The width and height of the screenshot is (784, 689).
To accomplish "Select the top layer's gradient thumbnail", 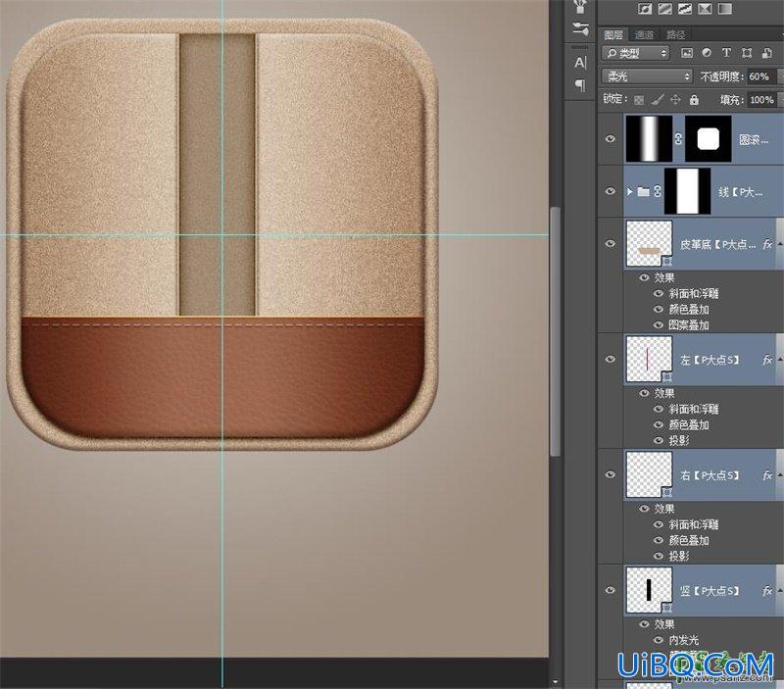I will coord(649,138).
